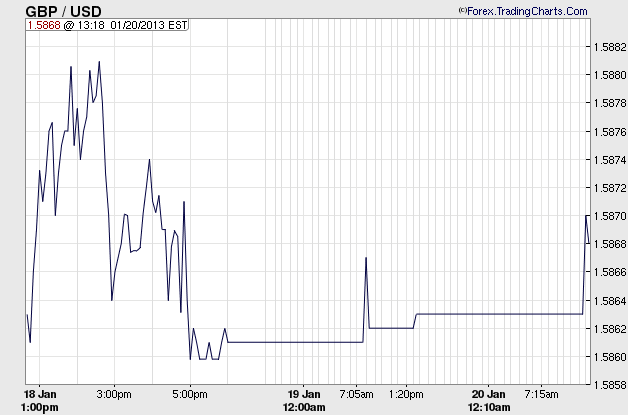The height and width of the screenshot is (415, 628).
Task: Click the 1.5882 price axis label
Action: (x=609, y=47)
